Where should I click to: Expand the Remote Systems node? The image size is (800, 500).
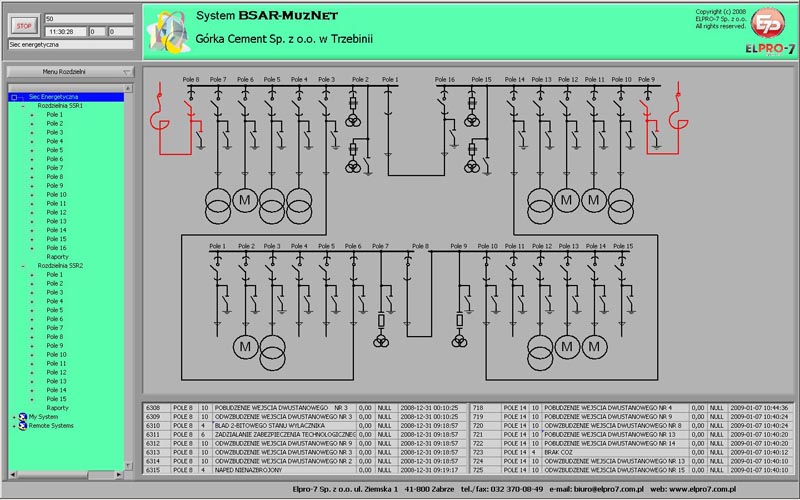(14, 426)
